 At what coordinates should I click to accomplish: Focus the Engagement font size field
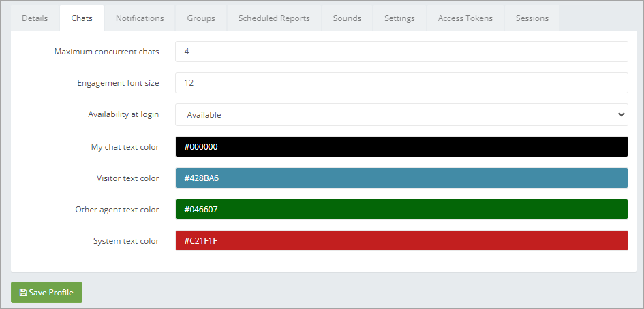401,83
